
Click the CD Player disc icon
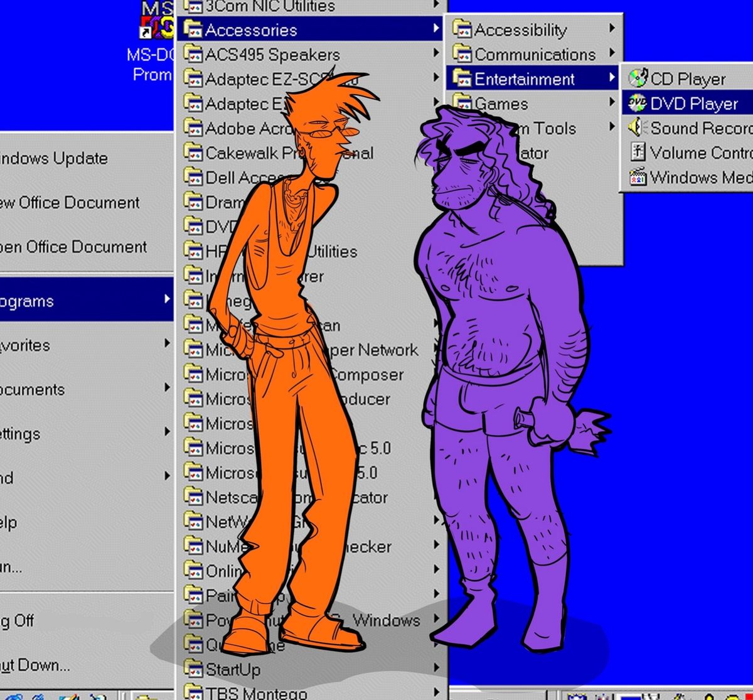coord(638,78)
